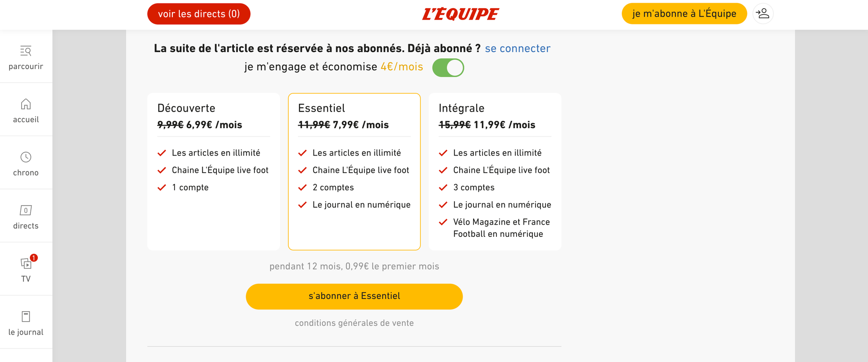This screenshot has height=362, width=868.
Task: Open the TV icon with notification badge
Action: click(27, 263)
